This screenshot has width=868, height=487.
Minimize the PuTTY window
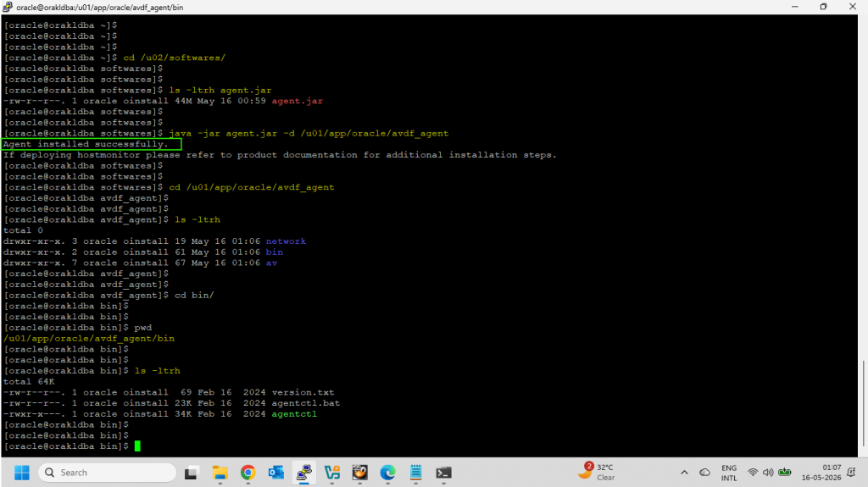coord(795,7)
